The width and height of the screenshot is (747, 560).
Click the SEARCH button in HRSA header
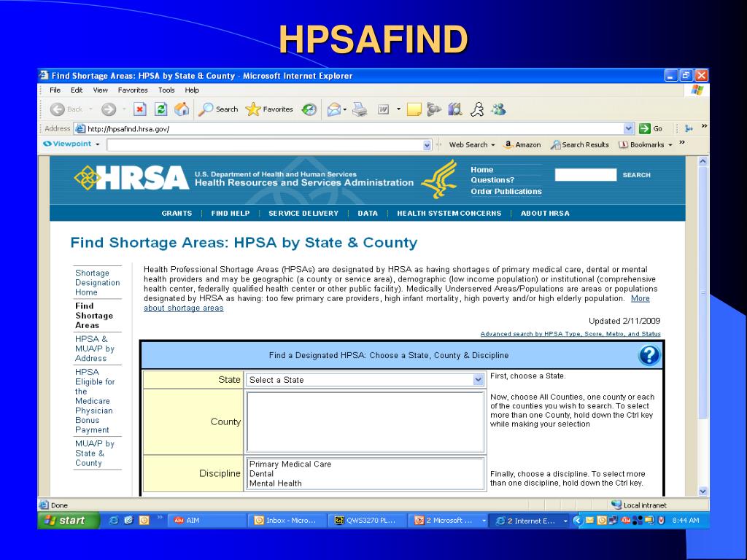(636, 175)
